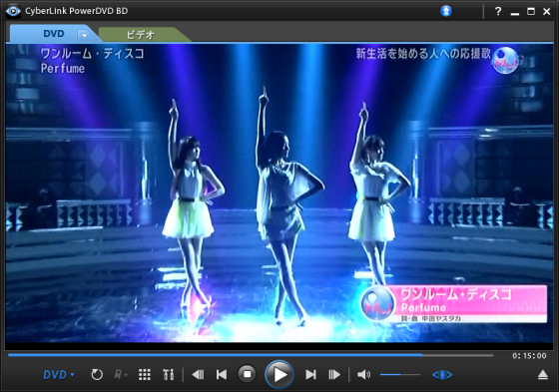The height and width of the screenshot is (392, 559).
Task: Eject the disc
Action: click(543, 374)
